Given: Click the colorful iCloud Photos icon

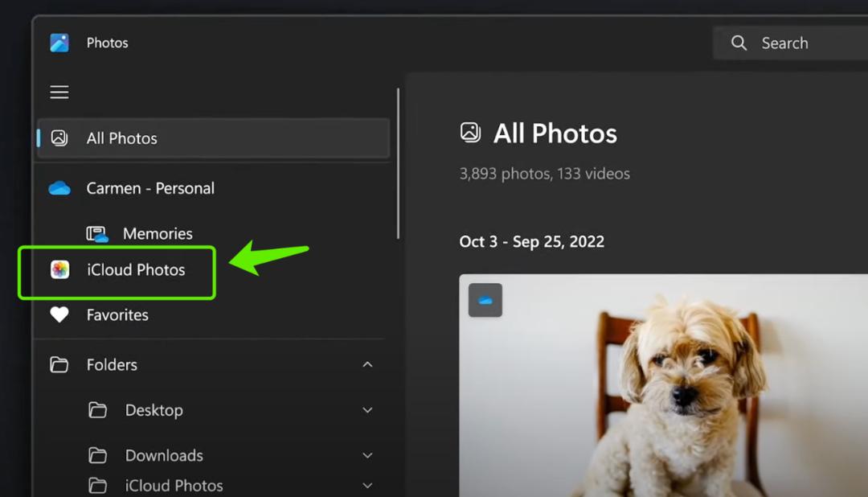Looking at the screenshot, I should click(59, 270).
